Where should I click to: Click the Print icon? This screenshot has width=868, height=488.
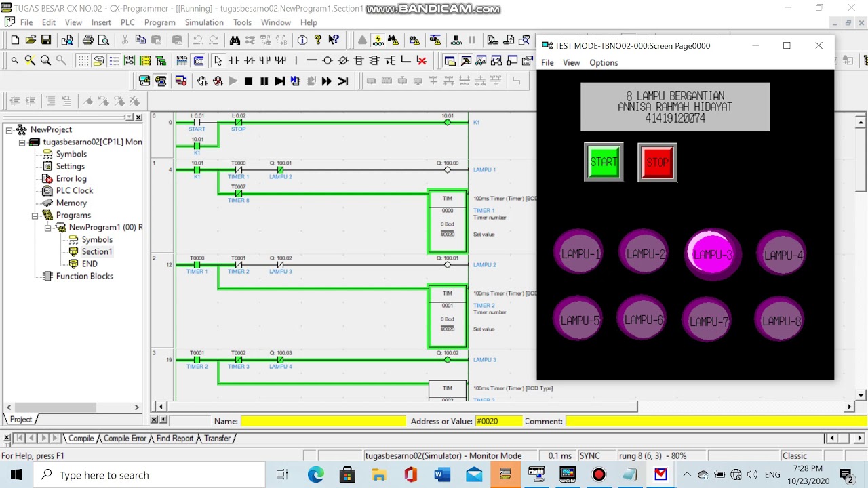tap(87, 40)
